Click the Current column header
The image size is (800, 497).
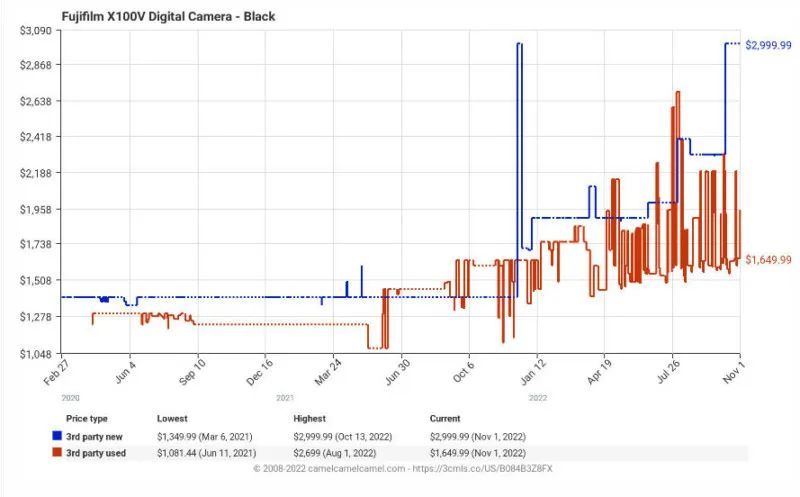(x=445, y=418)
